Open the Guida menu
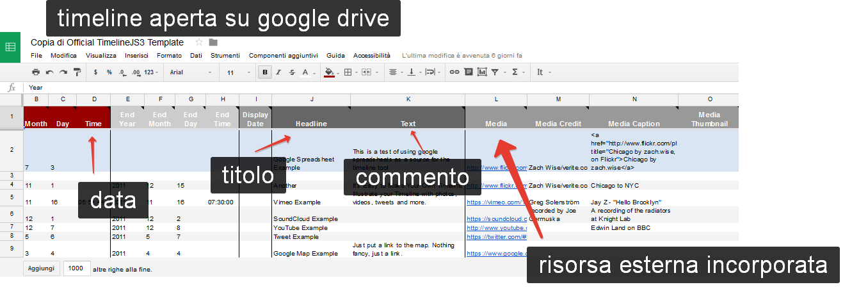Screen dimensions: 868x287 point(335,56)
